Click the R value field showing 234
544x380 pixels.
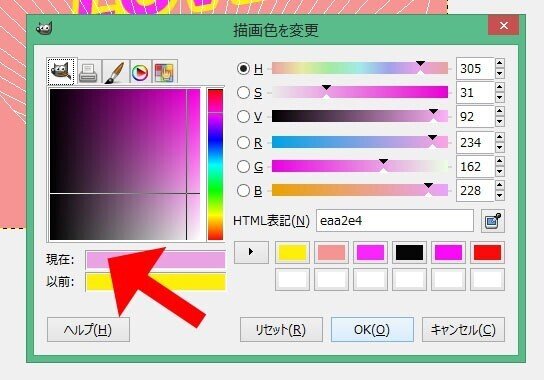475,142
